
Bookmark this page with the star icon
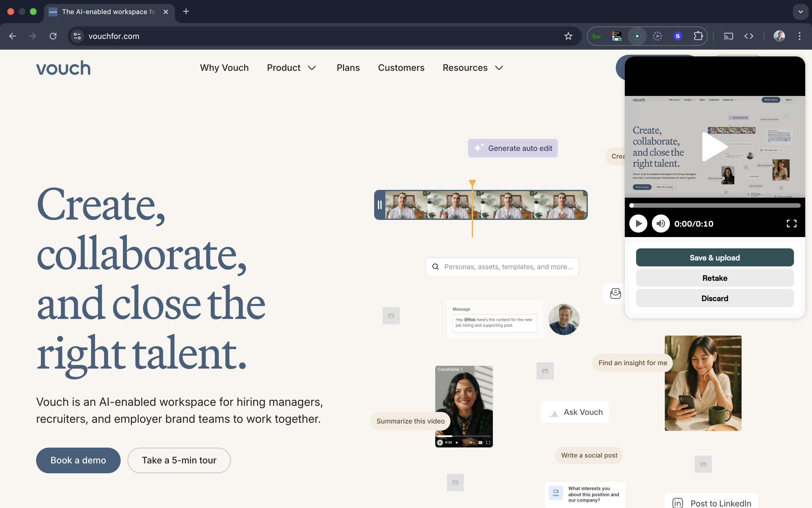pyautogui.click(x=568, y=36)
